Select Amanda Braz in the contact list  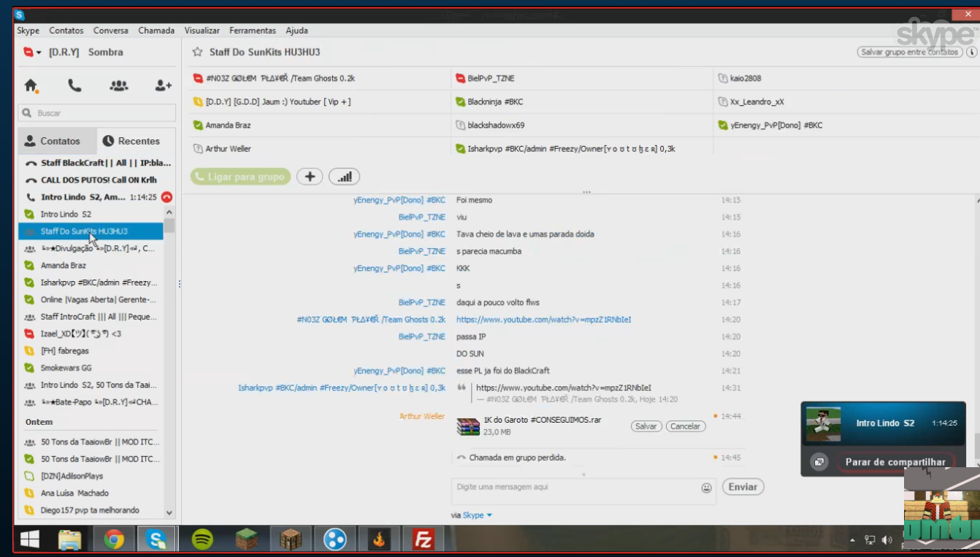click(x=91, y=266)
